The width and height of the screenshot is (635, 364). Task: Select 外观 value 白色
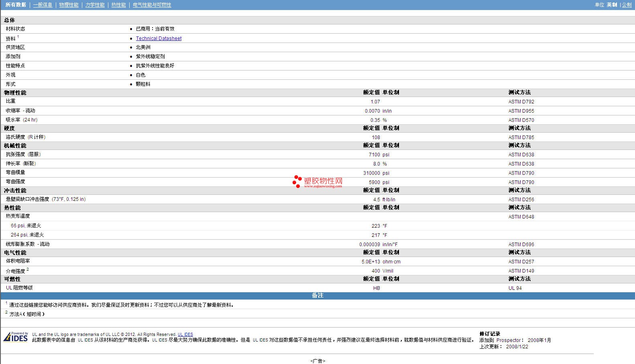[140, 75]
